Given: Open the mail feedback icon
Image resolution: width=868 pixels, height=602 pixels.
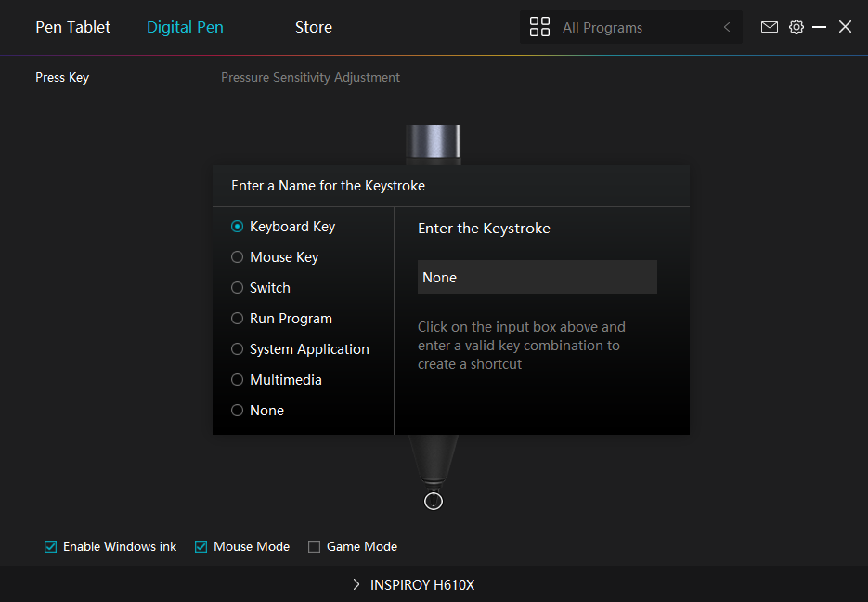Looking at the screenshot, I should (769, 27).
